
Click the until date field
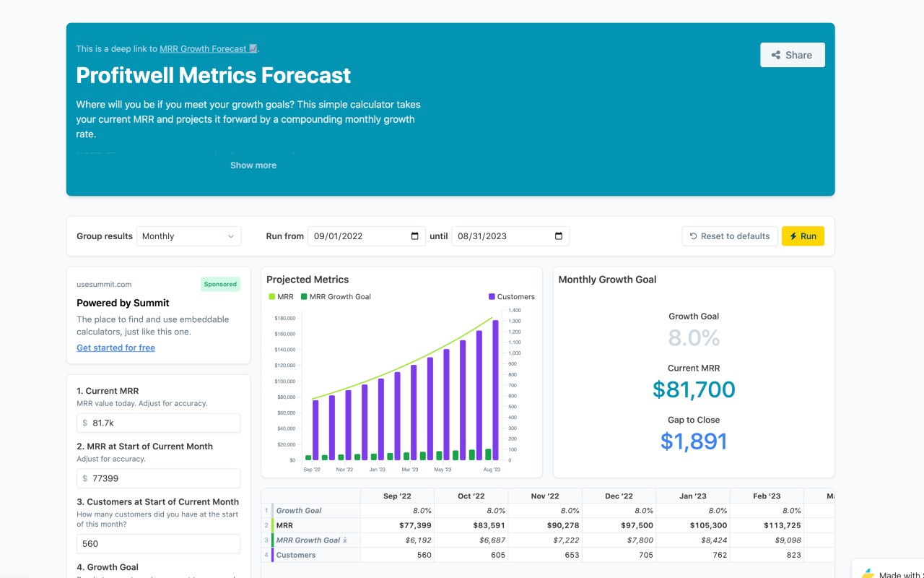[510, 236]
